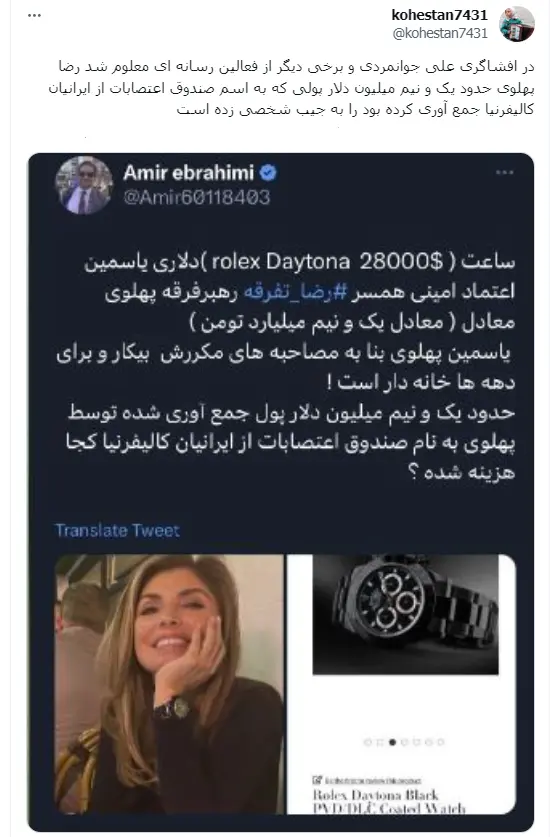Click the blue #رضا_تفرقه hashtag

(x=295, y=292)
